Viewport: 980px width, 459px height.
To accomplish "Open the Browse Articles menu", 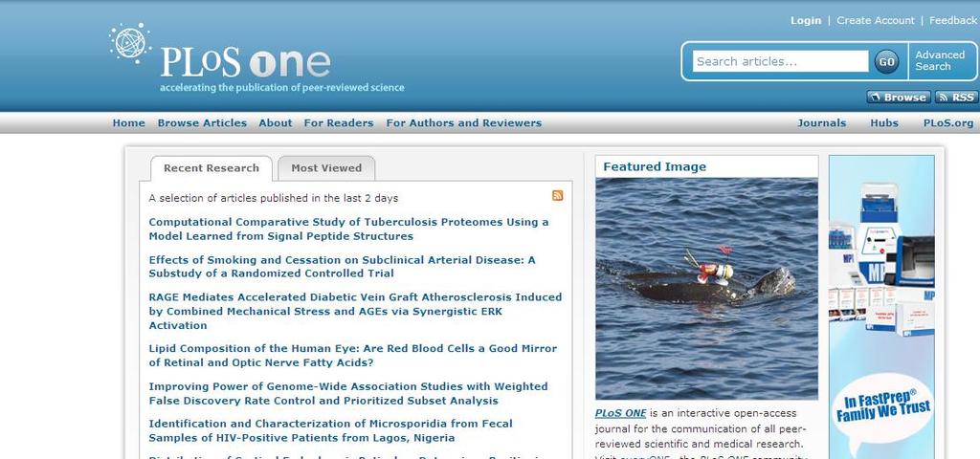I will pyautogui.click(x=202, y=123).
